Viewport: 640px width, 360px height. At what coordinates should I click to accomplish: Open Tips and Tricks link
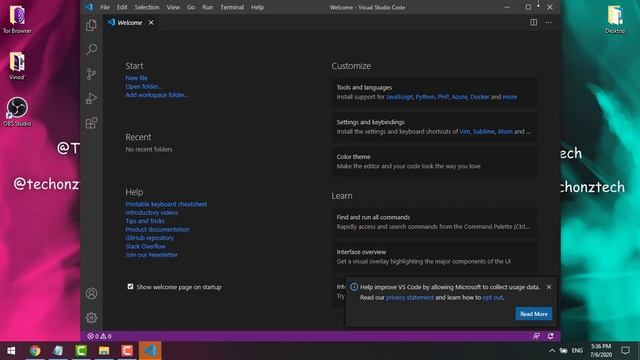(145, 221)
